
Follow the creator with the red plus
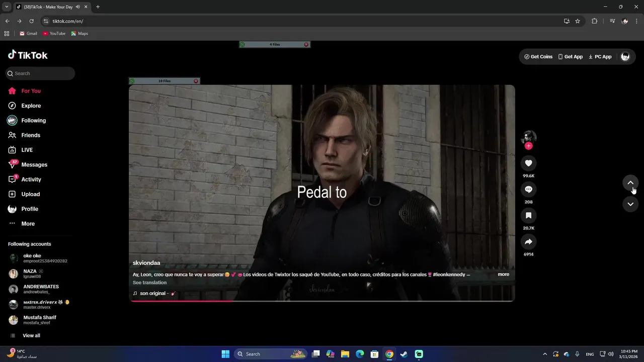coord(528,146)
